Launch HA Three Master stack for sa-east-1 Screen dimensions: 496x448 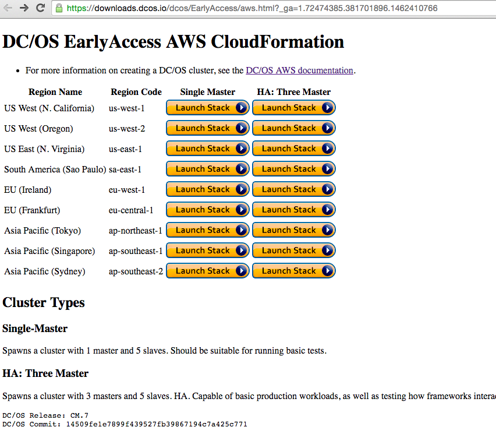tap(294, 169)
